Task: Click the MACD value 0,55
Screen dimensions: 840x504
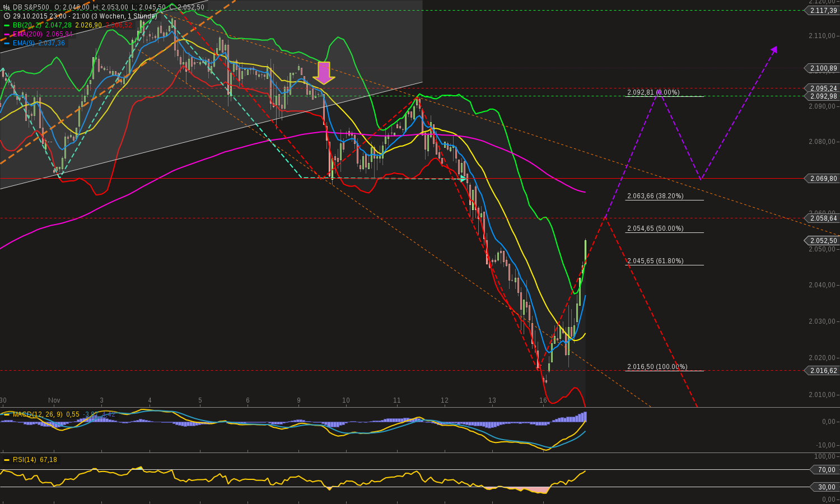Action: pyautogui.click(x=73, y=414)
